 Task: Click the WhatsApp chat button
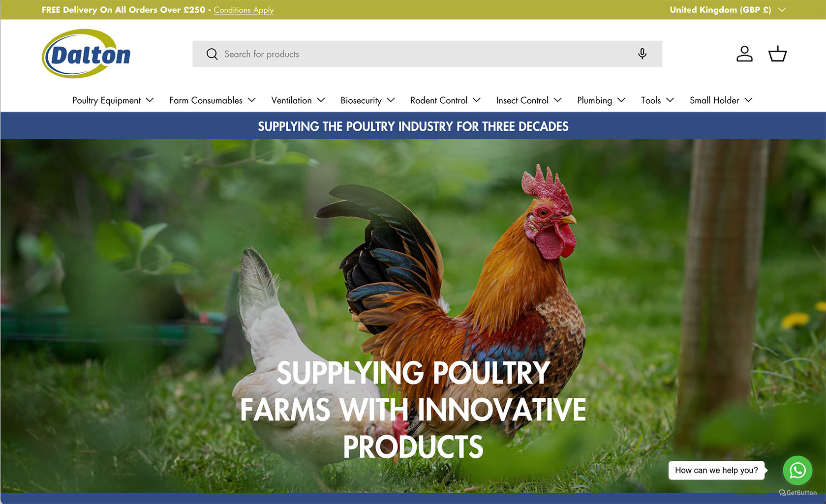click(x=797, y=471)
